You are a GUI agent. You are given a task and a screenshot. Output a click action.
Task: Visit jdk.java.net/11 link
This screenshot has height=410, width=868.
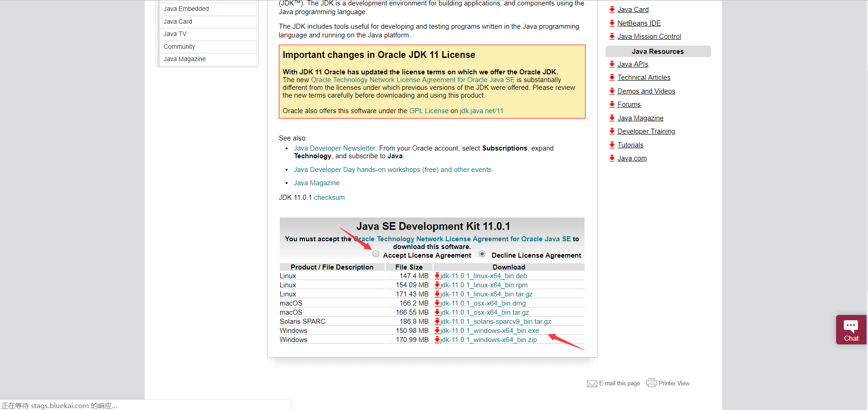(481, 111)
